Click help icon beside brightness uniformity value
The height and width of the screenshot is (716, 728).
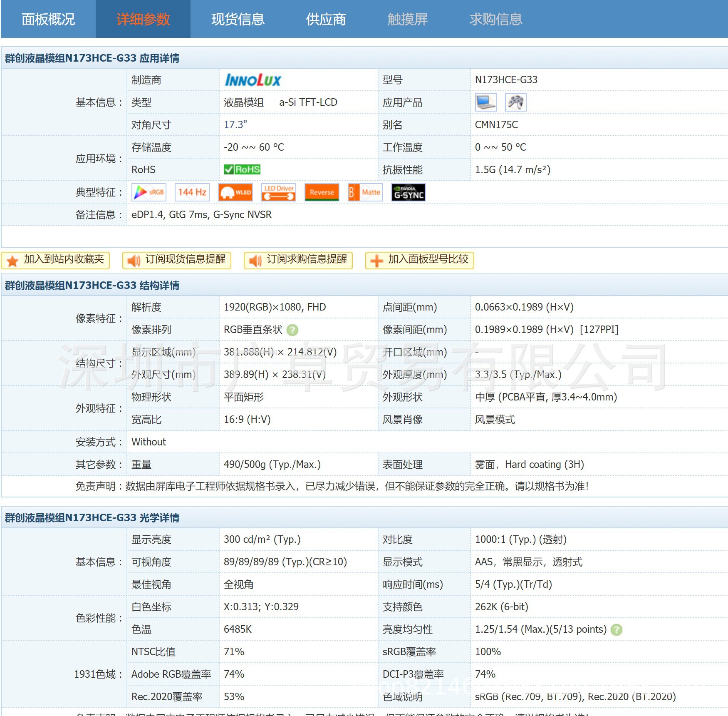click(617, 630)
